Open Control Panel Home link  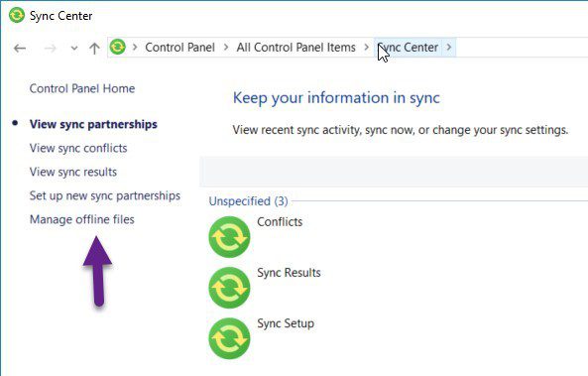pyautogui.click(x=82, y=88)
